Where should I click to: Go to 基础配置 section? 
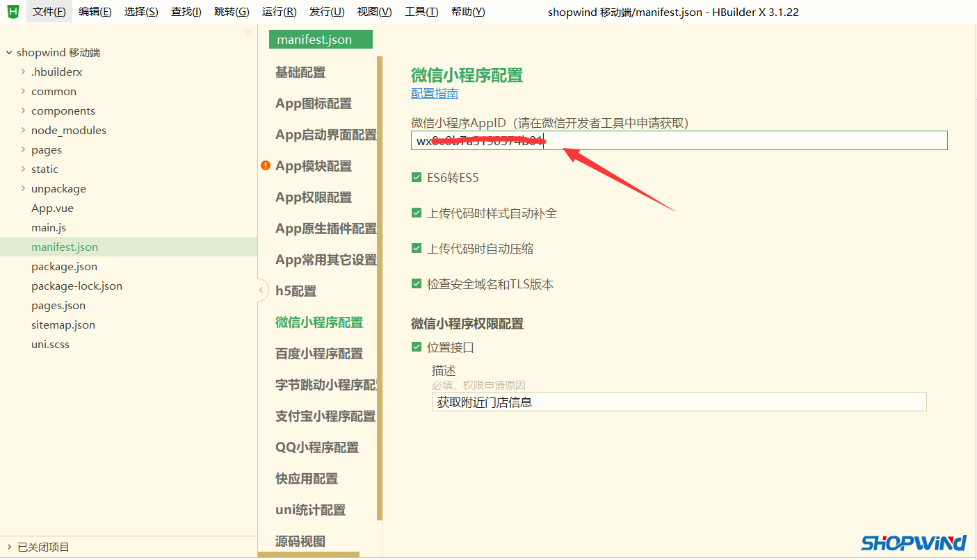[x=300, y=72]
